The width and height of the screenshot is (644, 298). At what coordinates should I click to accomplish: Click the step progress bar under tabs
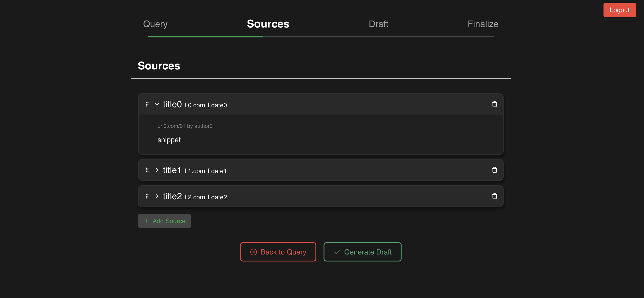[320, 37]
